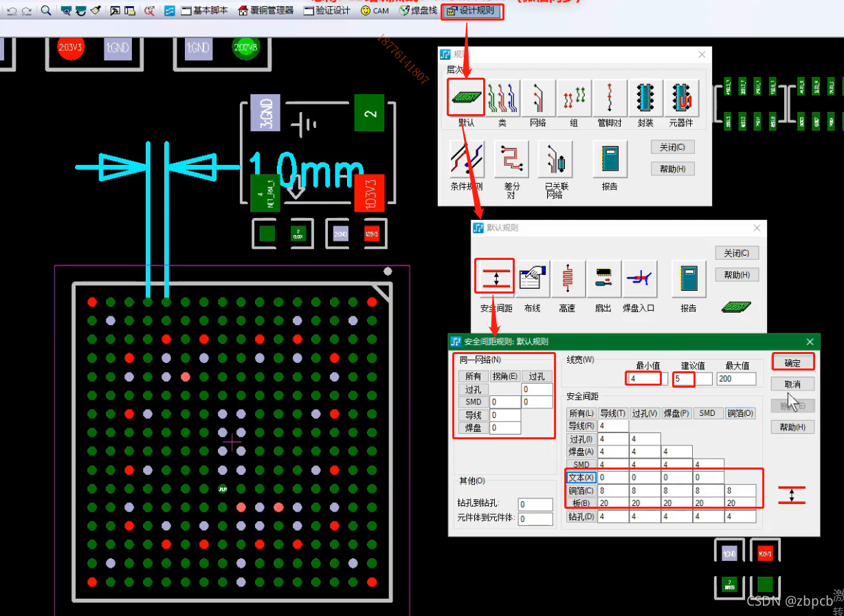
Task: Click the 元件体到元件体 value field
Action: 535,519
